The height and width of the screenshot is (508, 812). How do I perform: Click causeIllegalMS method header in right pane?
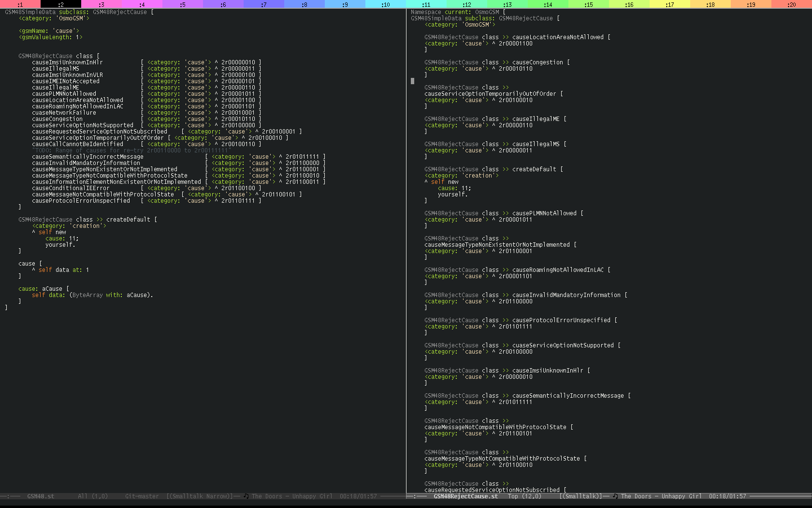coord(495,144)
